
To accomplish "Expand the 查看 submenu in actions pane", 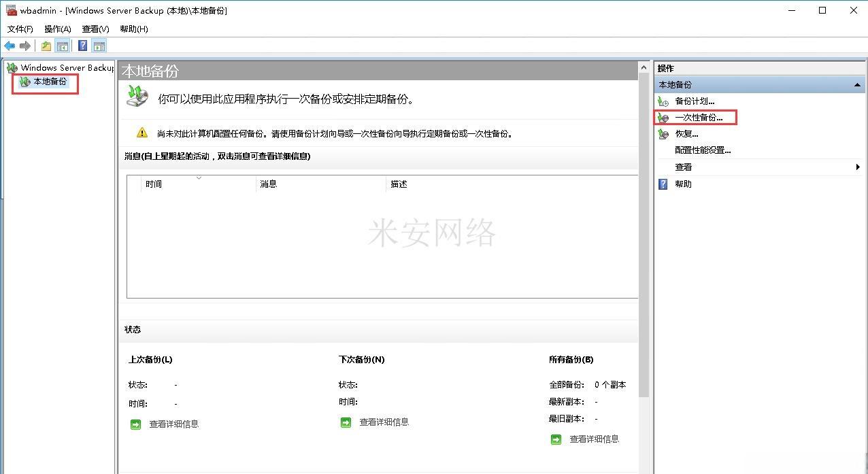I will click(x=759, y=167).
